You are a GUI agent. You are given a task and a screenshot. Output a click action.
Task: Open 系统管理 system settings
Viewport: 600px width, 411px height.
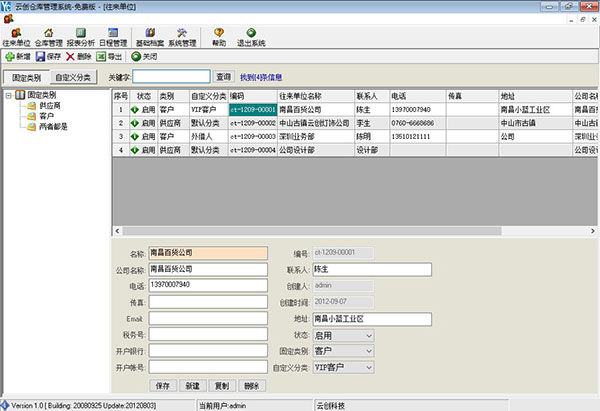click(182, 37)
